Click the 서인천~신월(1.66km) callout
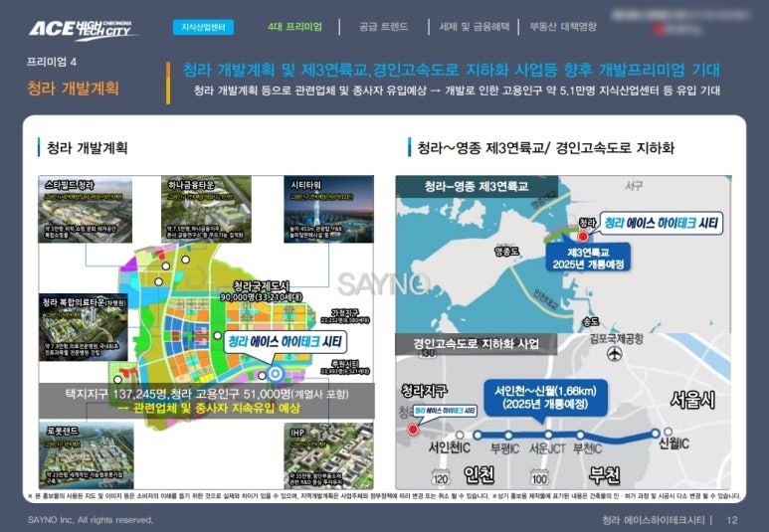The height and width of the screenshot is (532, 769). [x=545, y=398]
